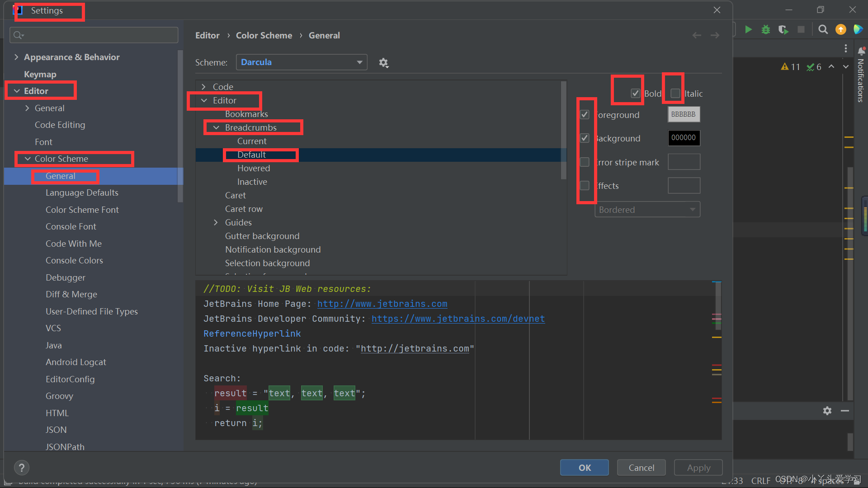The height and width of the screenshot is (488, 868).
Task: Click the Debug tool icon in toolbar
Action: point(766,30)
